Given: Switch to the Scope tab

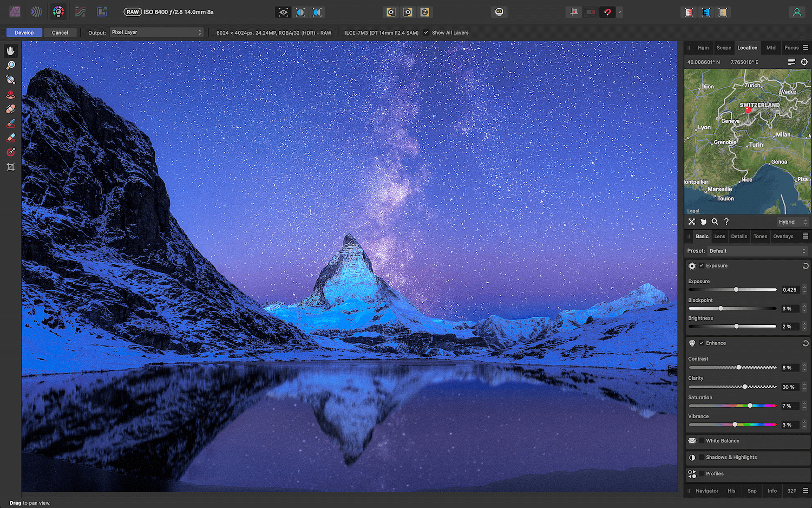Looking at the screenshot, I should click(724, 48).
